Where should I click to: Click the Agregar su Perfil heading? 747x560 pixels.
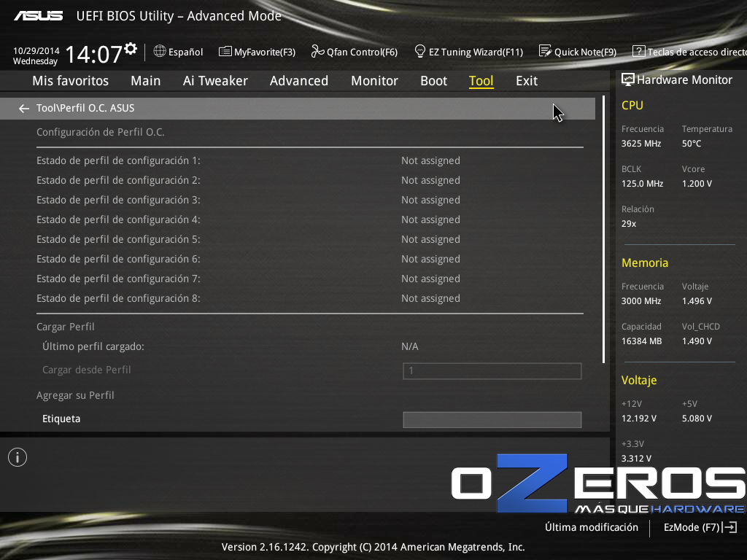75,395
